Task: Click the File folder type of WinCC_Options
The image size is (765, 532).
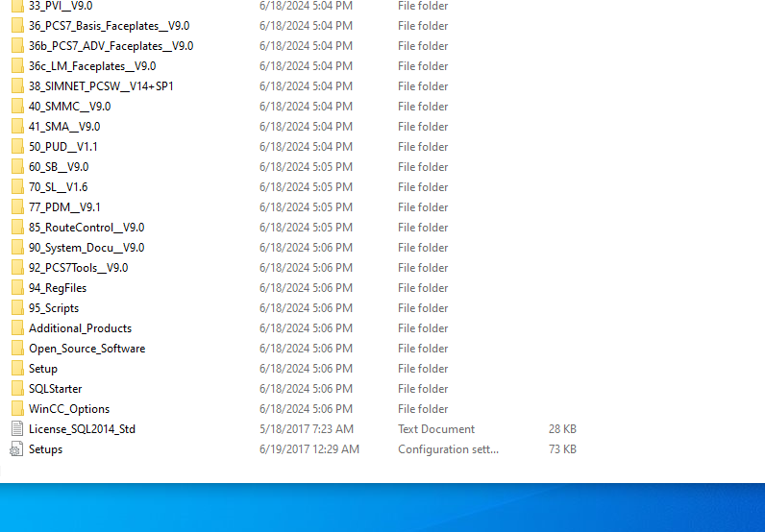Action: (423, 409)
